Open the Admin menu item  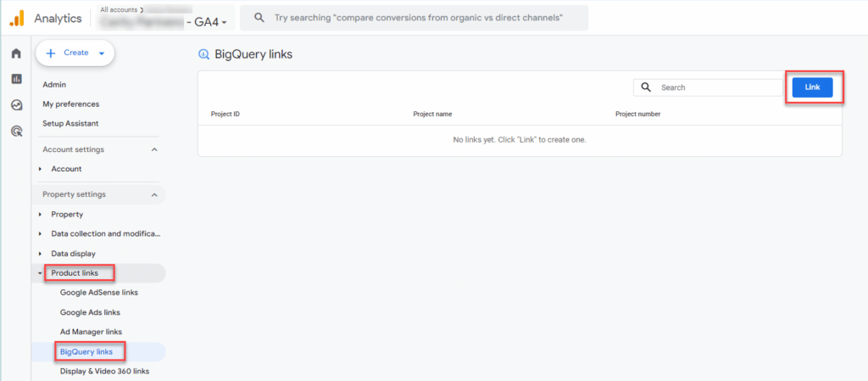pos(54,85)
